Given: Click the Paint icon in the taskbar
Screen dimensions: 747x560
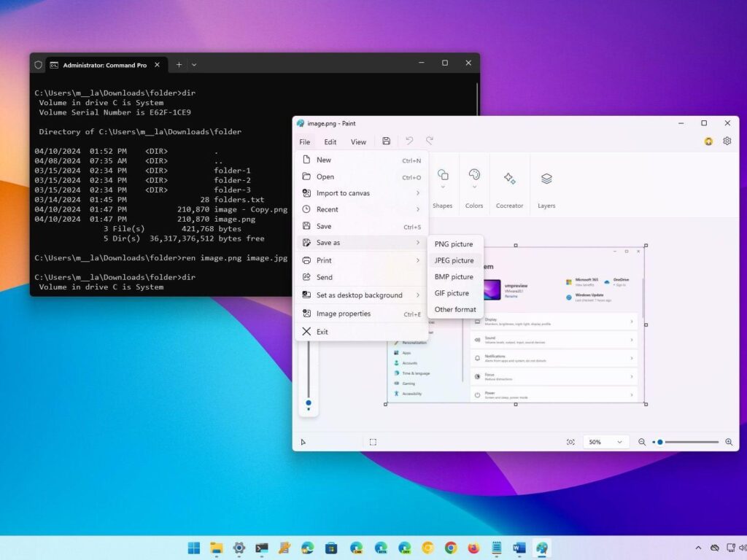Looking at the screenshot, I should point(542,548).
